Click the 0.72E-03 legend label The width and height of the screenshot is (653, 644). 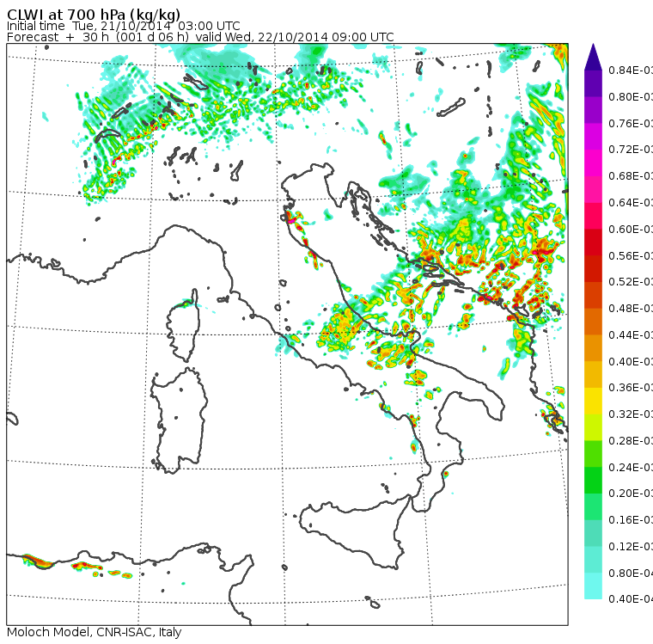pos(631,150)
